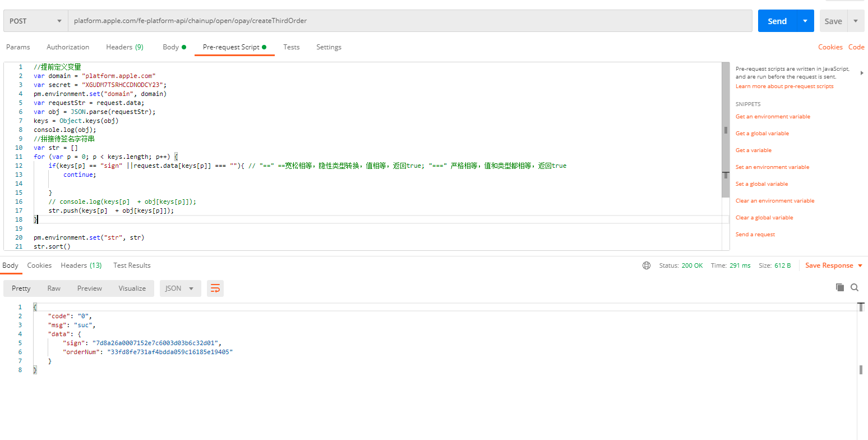Open the POST method dropdown
868x440 pixels.
(35, 21)
